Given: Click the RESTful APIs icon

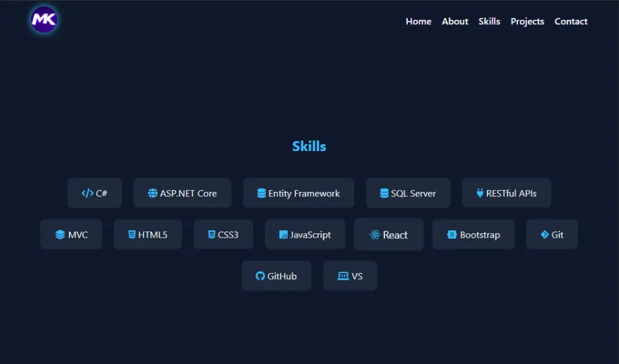Looking at the screenshot, I should [480, 193].
